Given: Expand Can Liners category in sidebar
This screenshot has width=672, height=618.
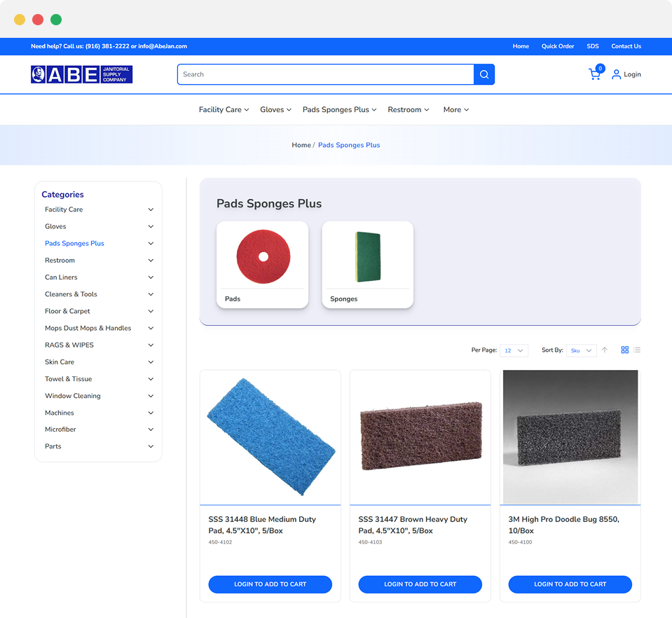Looking at the screenshot, I should pos(151,277).
